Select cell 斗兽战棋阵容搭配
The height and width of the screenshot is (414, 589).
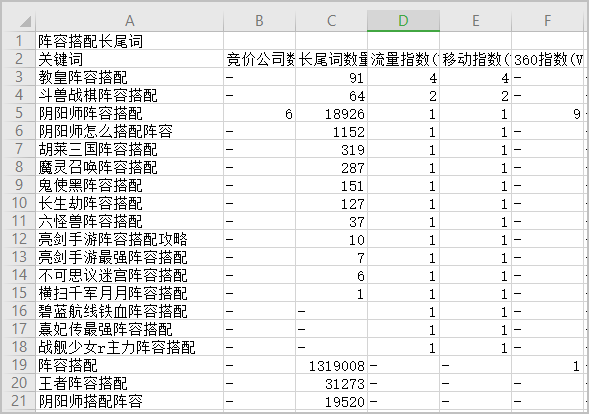[x=130, y=95]
